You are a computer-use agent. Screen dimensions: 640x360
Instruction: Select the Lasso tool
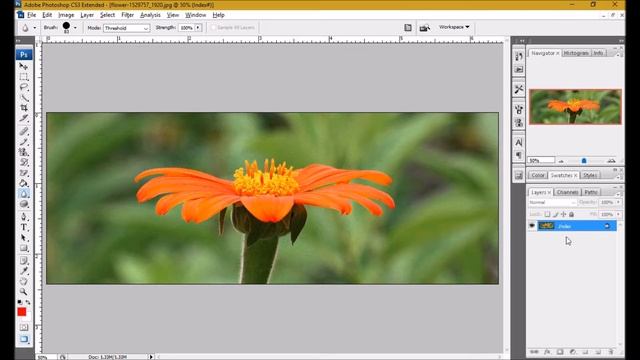(x=24, y=87)
